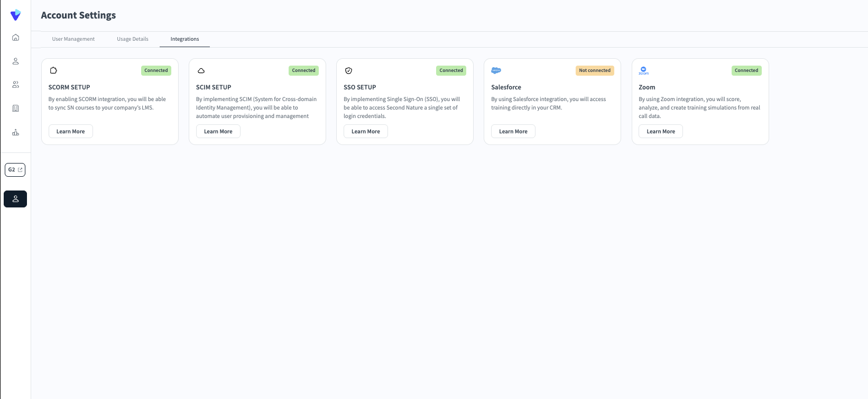Screen dimensions: 868x399
Task: Open the single user sidebar icon
Action: pyautogui.click(x=15, y=61)
